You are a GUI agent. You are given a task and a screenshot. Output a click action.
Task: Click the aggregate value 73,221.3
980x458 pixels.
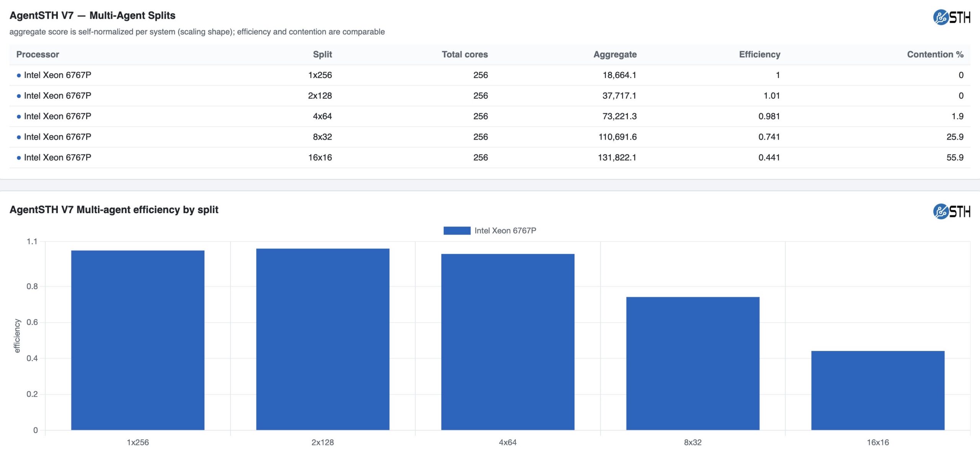619,116
